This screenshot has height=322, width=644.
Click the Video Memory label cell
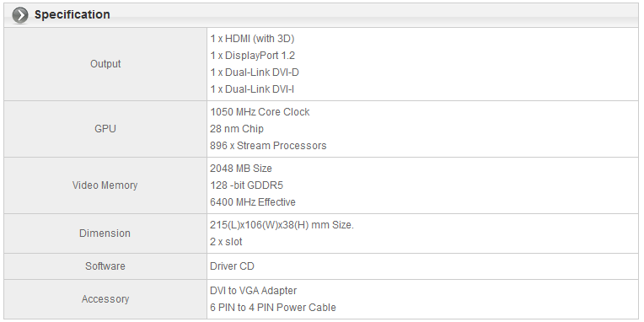click(105, 185)
